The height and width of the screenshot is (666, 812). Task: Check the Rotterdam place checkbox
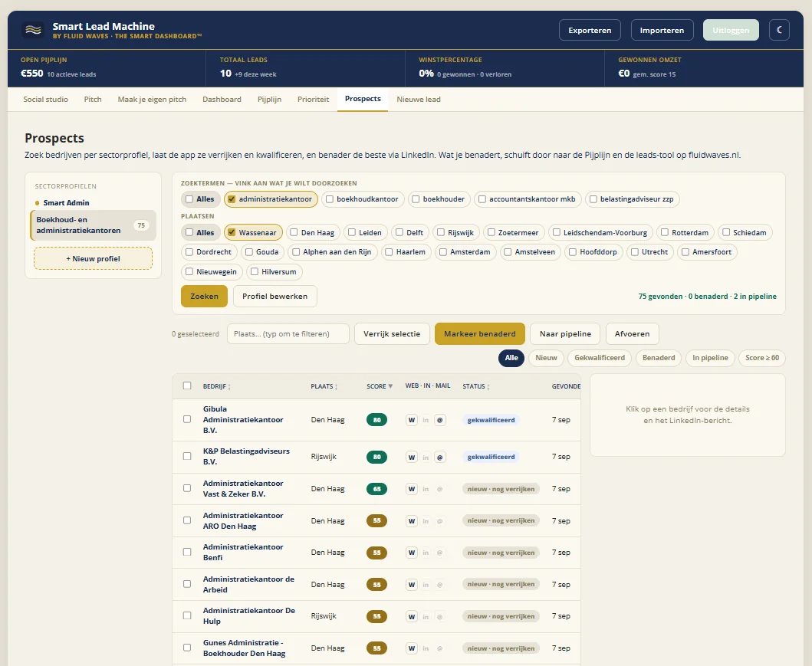[x=665, y=232]
